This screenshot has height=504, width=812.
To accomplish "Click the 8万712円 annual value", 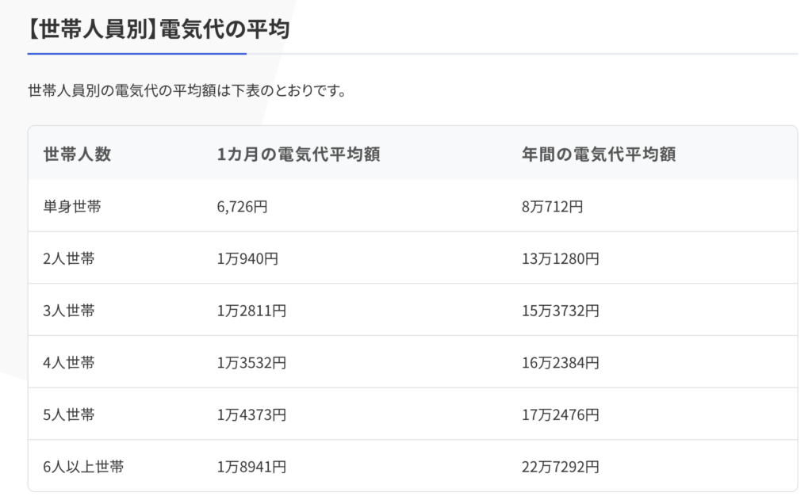I will point(552,207).
